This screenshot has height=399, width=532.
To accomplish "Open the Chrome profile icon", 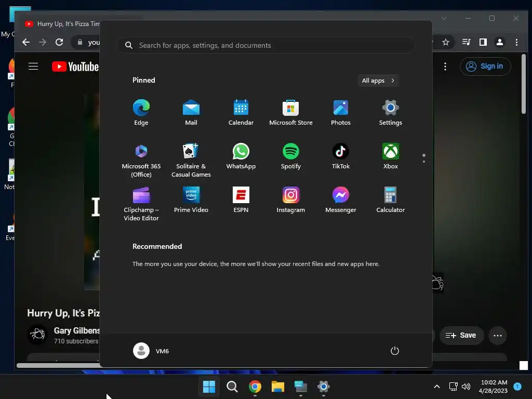I will (500, 42).
